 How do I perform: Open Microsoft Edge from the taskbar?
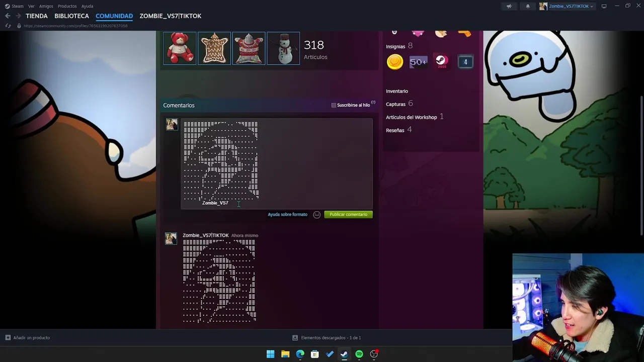pos(300,354)
